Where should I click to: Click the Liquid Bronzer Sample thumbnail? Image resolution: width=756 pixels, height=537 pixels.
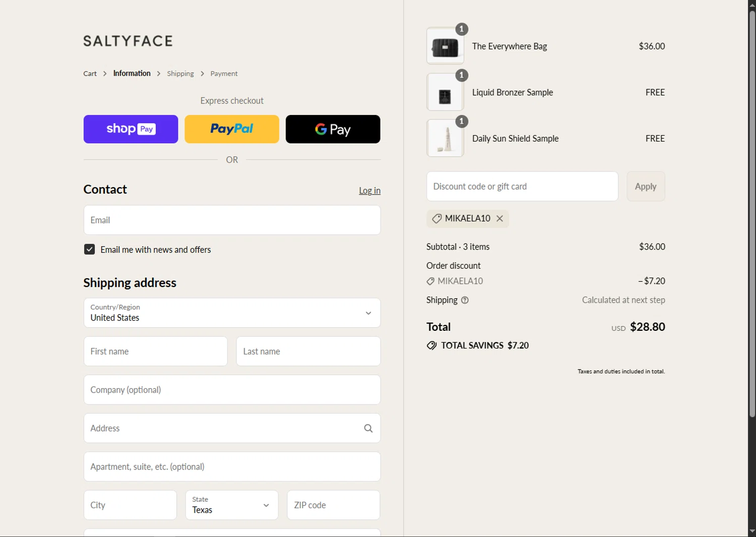click(x=445, y=92)
